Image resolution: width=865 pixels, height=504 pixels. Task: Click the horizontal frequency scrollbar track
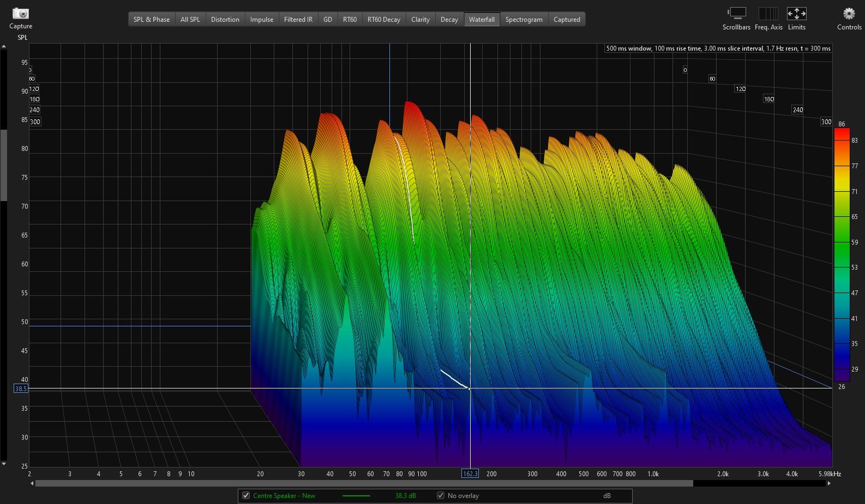pyautogui.click(x=758, y=483)
